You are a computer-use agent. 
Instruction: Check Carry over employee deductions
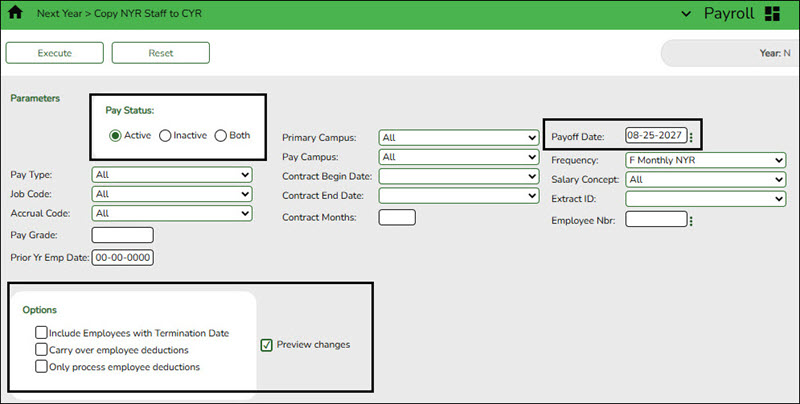point(41,349)
